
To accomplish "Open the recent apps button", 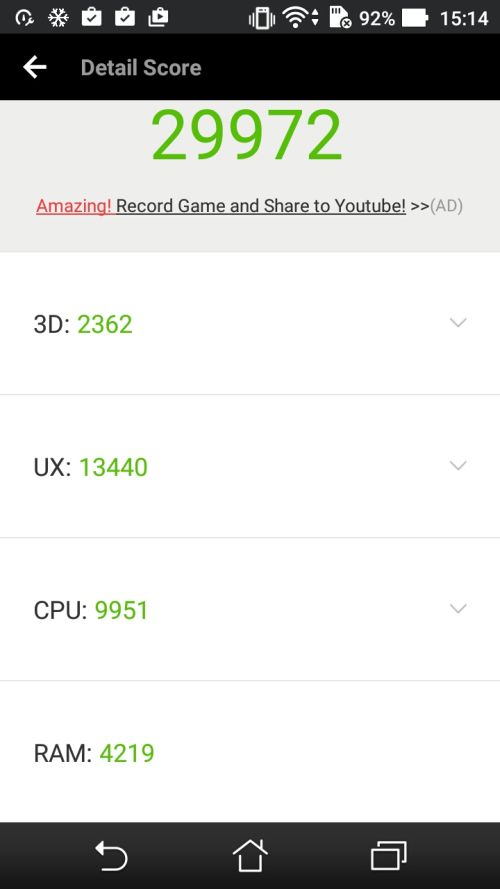I will tap(389, 856).
